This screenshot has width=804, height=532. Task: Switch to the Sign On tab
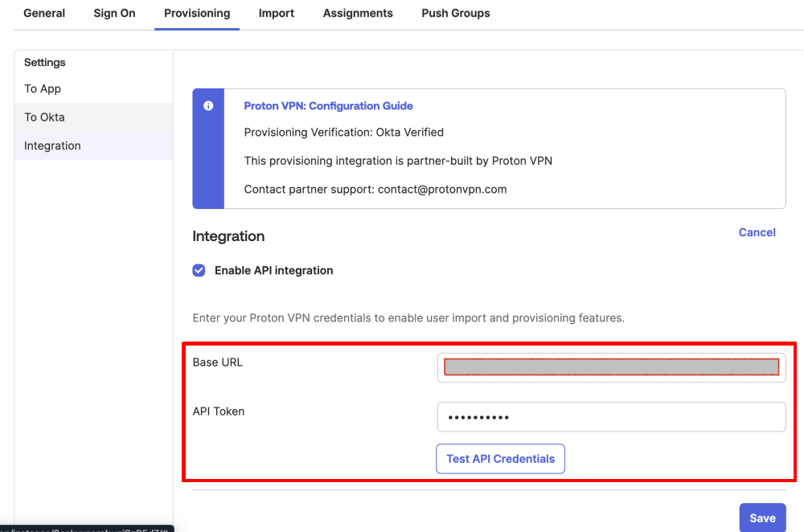[114, 14]
